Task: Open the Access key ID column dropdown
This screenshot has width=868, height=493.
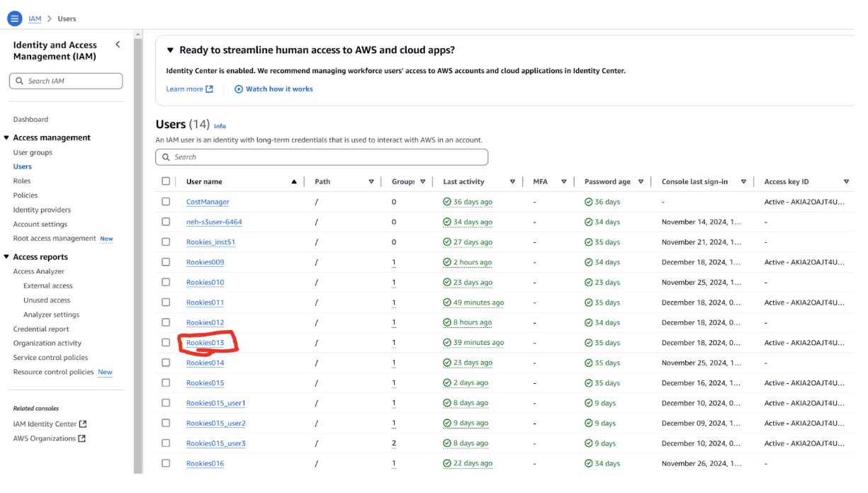Action: [x=846, y=182]
